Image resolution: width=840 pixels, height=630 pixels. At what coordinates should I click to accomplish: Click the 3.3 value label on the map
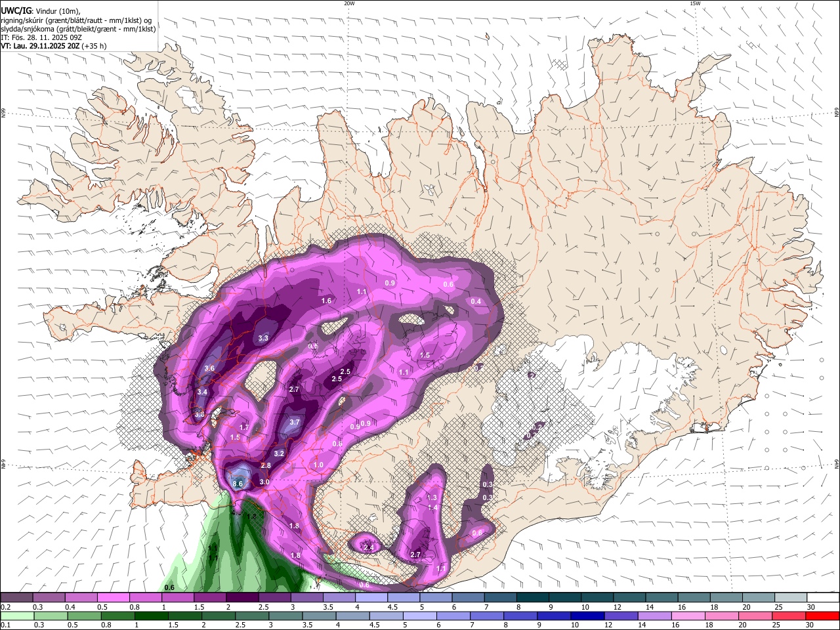click(x=263, y=338)
